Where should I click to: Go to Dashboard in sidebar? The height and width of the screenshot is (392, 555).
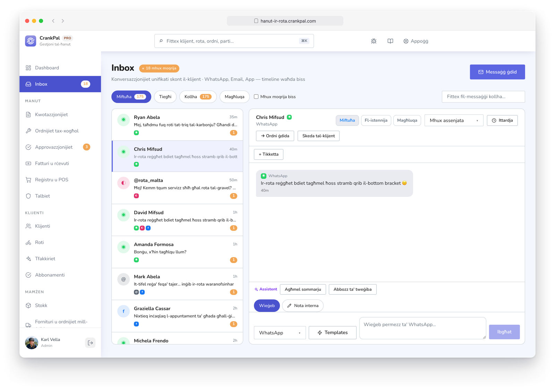tap(60, 68)
